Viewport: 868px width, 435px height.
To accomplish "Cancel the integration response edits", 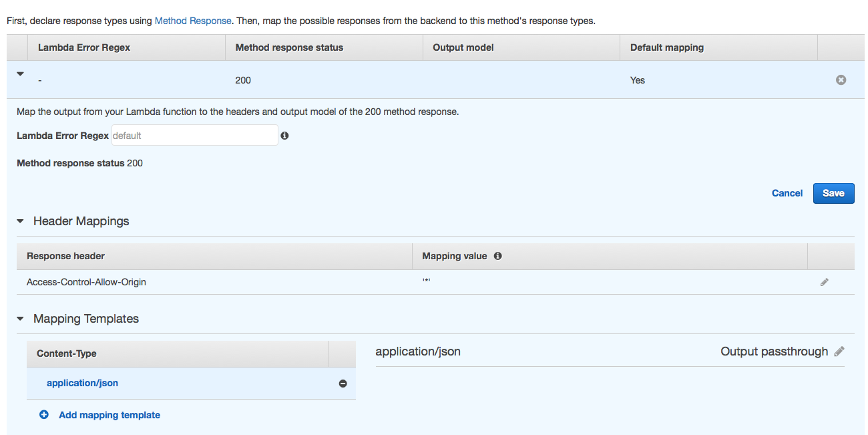I will (x=787, y=193).
